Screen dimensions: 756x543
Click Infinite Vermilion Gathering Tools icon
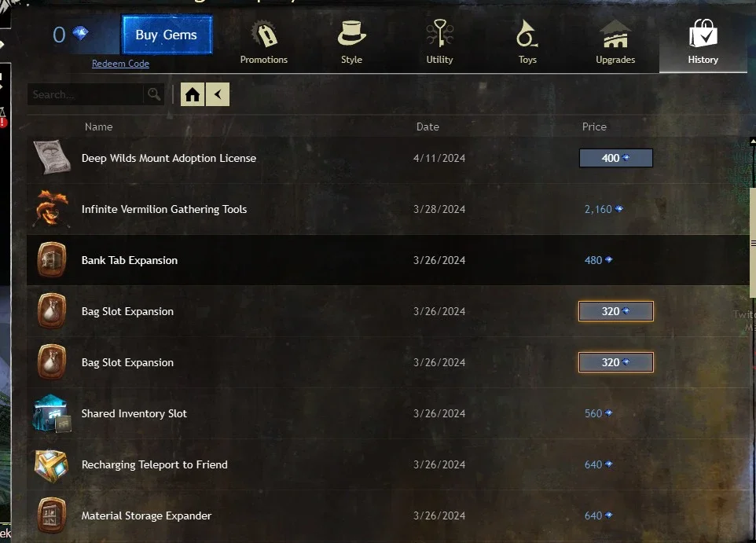(x=52, y=208)
